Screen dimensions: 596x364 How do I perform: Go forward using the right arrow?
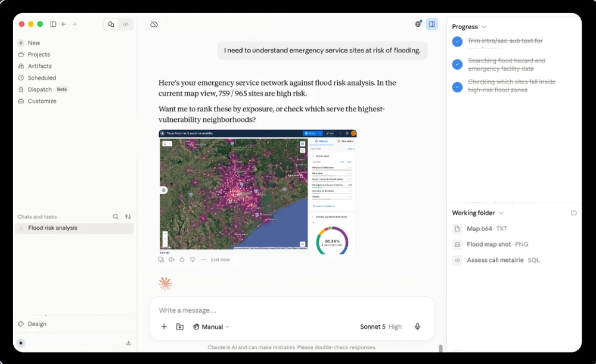pos(74,24)
